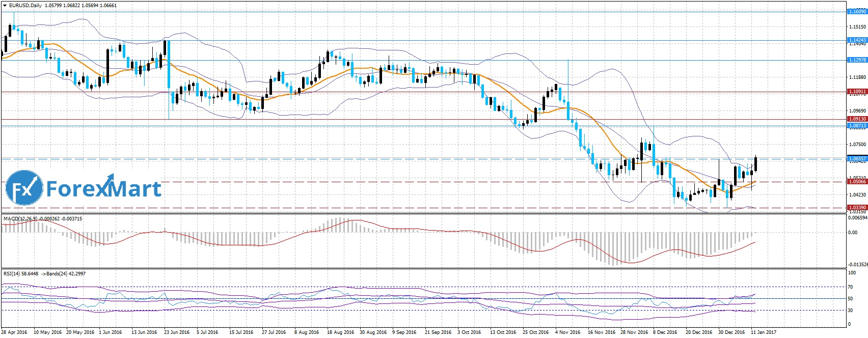
Task: Click the arrow beside the EURUSD,Daily title
Action: pos(5,6)
